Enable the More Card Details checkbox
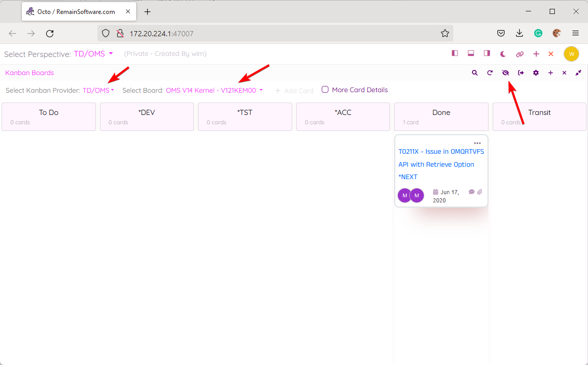588x365 pixels. tap(325, 90)
